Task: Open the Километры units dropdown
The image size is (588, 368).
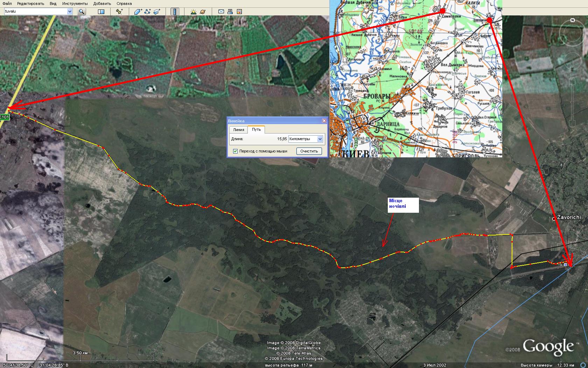Action: click(320, 139)
